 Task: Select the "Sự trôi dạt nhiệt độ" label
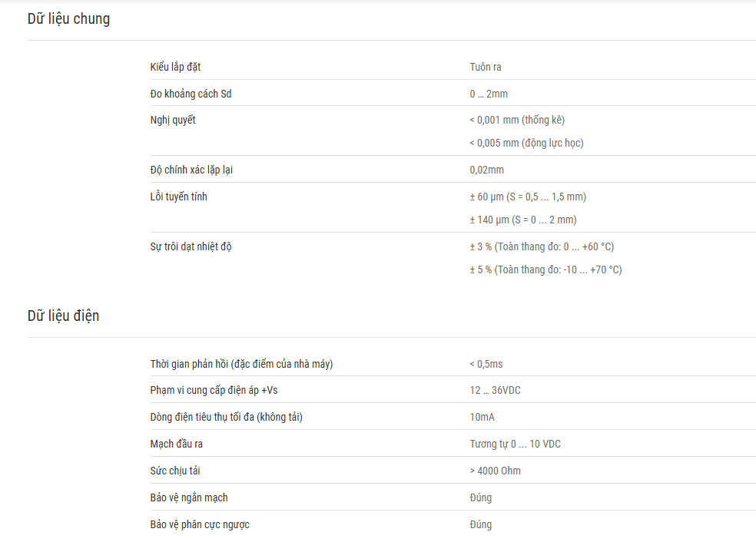pos(191,246)
